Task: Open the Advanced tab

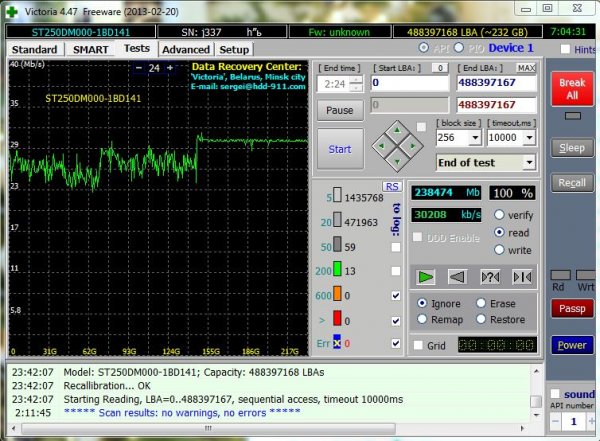Action: click(x=186, y=50)
